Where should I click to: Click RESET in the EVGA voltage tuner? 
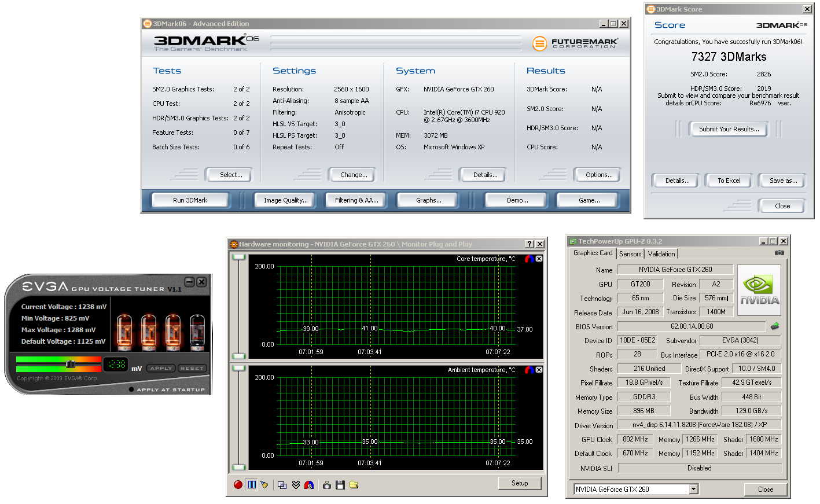point(192,368)
